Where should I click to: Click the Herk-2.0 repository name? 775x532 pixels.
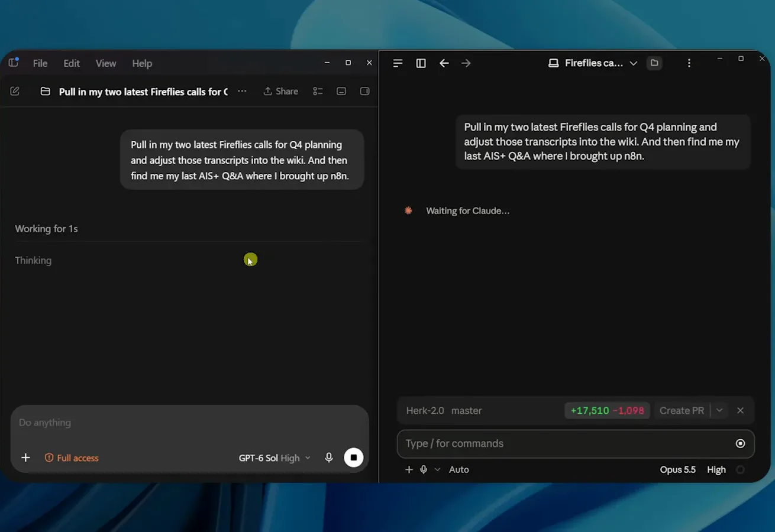[x=425, y=410]
